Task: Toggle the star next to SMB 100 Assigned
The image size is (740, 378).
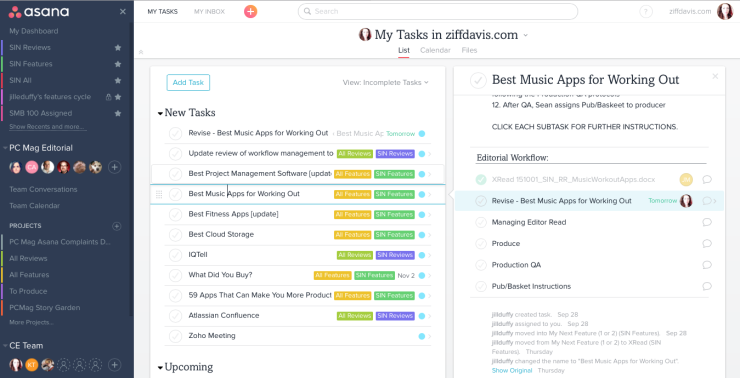Action: (118, 114)
